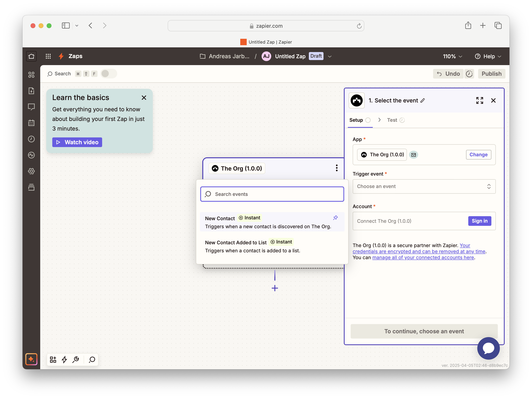Click the To continue, choose an event button
The image size is (532, 399).
click(x=424, y=331)
